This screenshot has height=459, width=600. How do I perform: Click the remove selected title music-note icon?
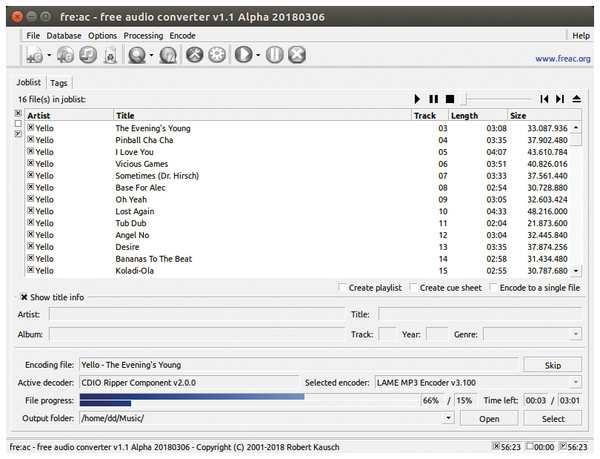88,55
